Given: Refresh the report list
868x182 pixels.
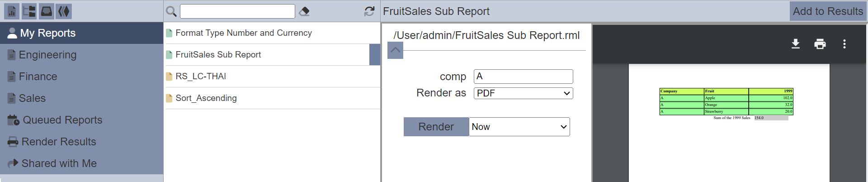Looking at the screenshot, I should (x=369, y=11).
